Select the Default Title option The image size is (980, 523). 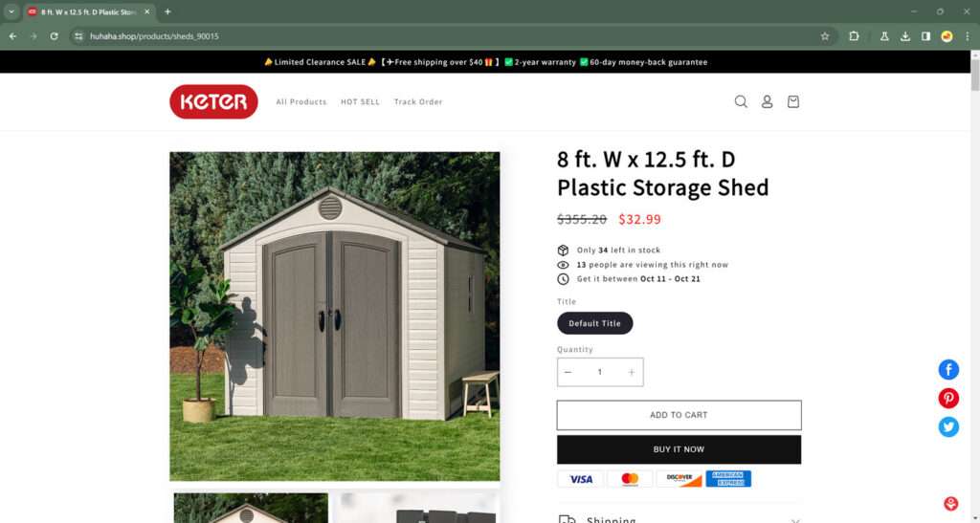click(595, 323)
